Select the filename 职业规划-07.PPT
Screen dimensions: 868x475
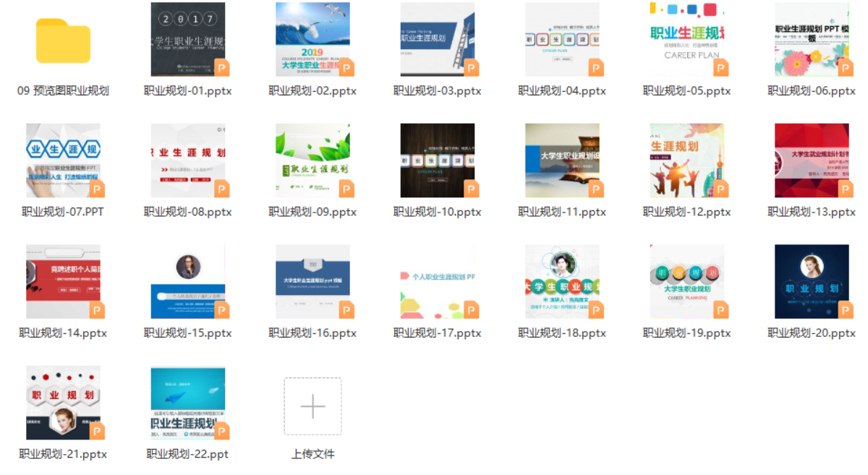click(x=63, y=212)
